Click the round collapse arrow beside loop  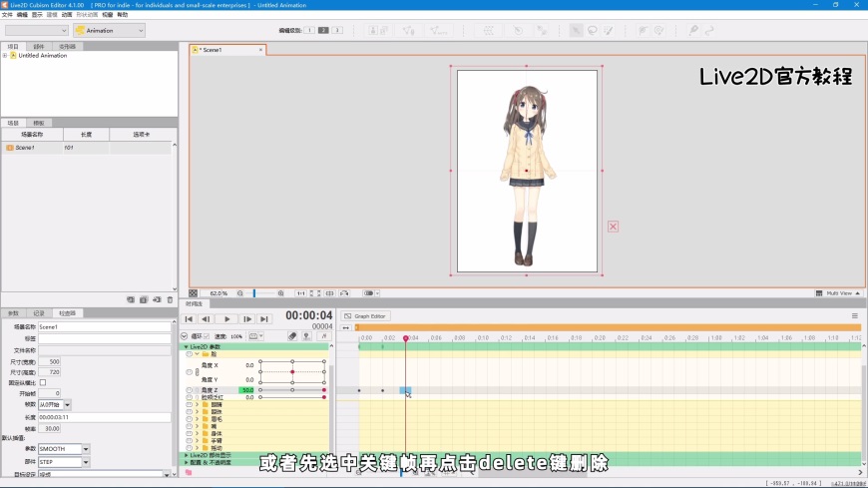(185, 336)
